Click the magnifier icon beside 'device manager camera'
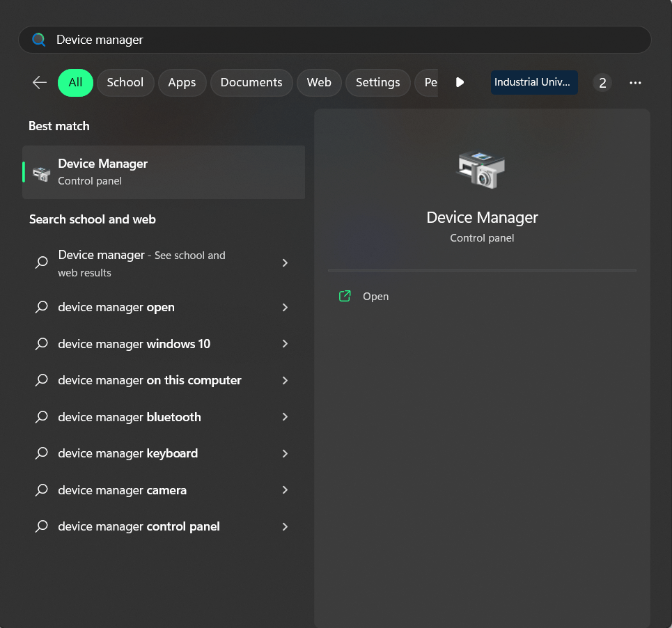 pos(42,490)
